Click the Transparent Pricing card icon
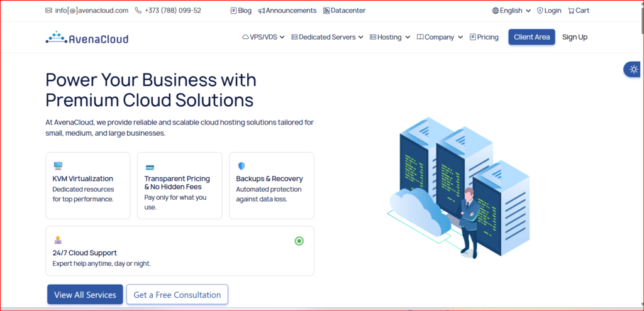The height and width of the screenshot is (311, 644). pyautogui.click(x=150, y=167)
